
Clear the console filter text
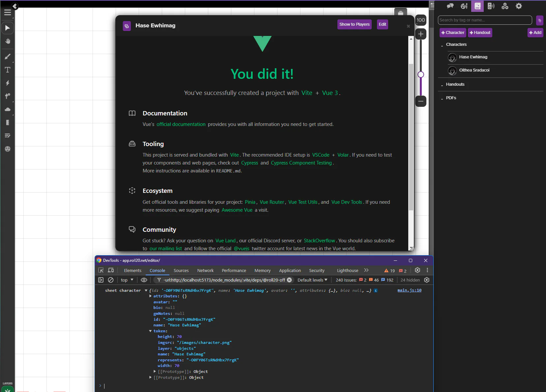point(289,280)
